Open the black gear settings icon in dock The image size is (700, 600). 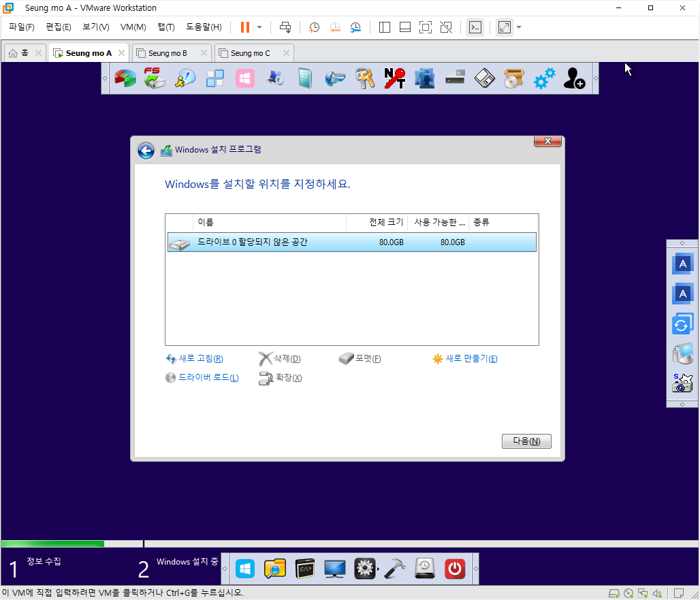click(x=365, y=569)
